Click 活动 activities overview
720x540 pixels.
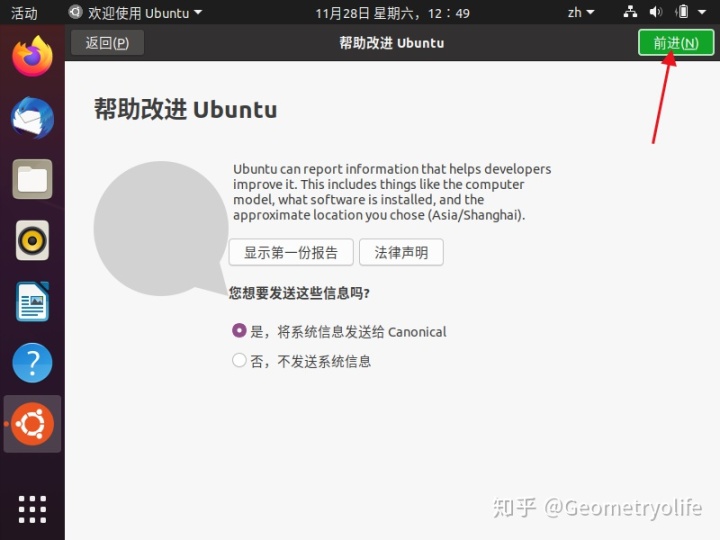(24, 13)
